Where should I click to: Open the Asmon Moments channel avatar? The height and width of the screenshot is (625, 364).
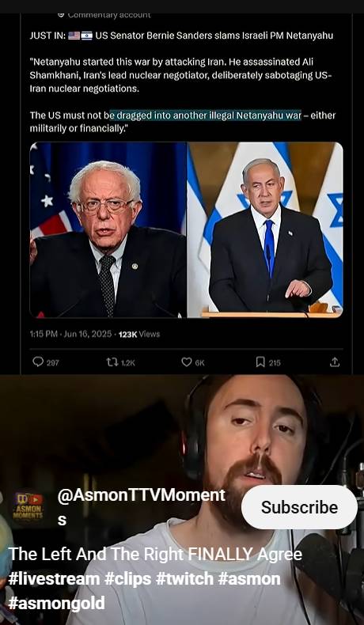click(x=28, y=508)
